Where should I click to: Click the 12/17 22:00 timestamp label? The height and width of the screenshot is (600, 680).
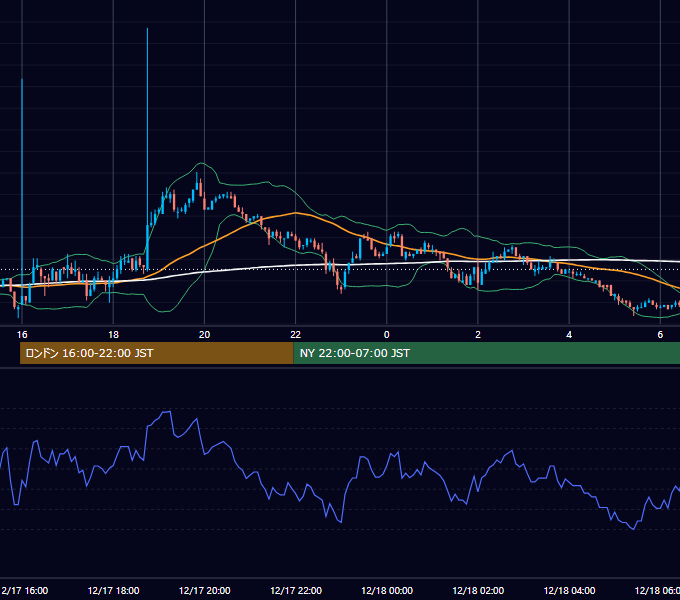(x=296, y=590)
